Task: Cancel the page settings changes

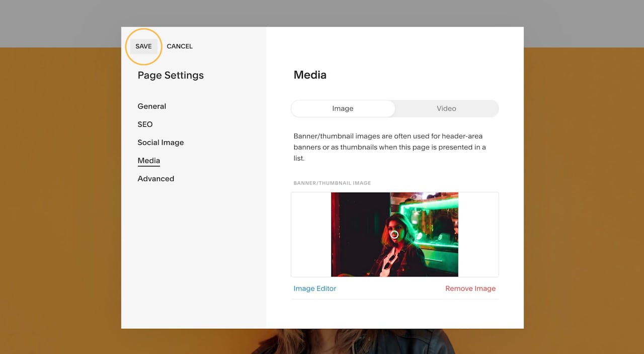Action: tap(180, 46)
